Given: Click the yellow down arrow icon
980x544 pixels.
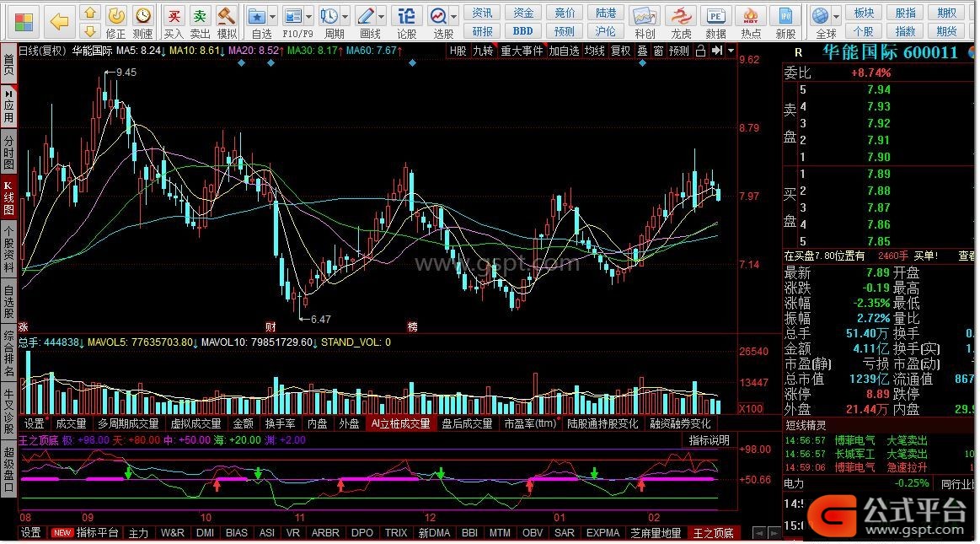Looking at the screenshot, I should (x=90, y=30).
